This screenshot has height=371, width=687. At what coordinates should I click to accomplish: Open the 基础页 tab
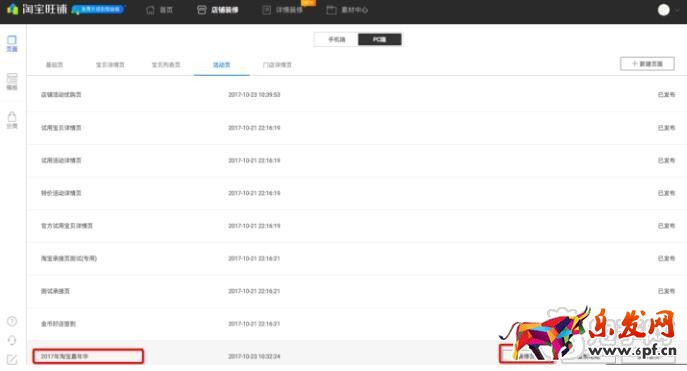tap(54, 65)
